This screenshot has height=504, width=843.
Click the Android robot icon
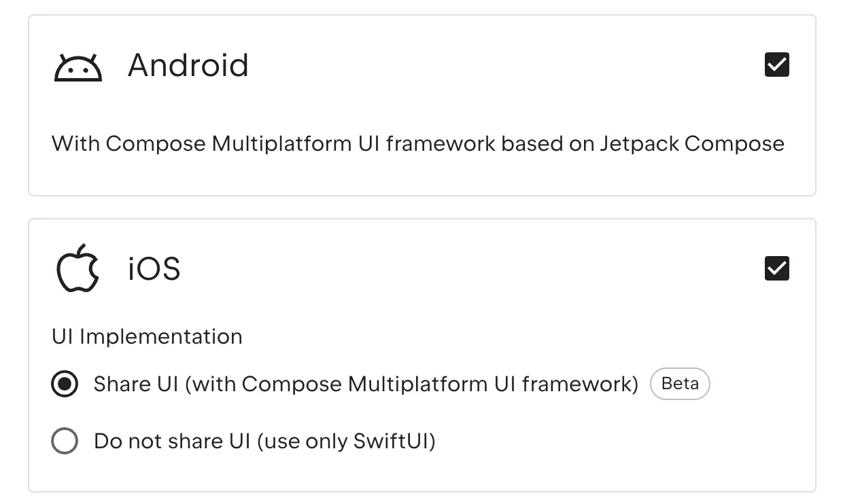(x=78, y=67)
